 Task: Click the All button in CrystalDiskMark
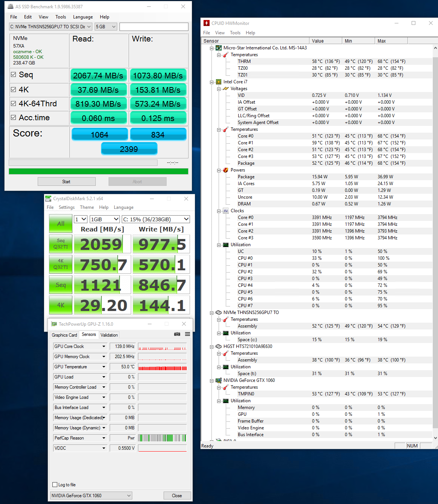point(61,224)
